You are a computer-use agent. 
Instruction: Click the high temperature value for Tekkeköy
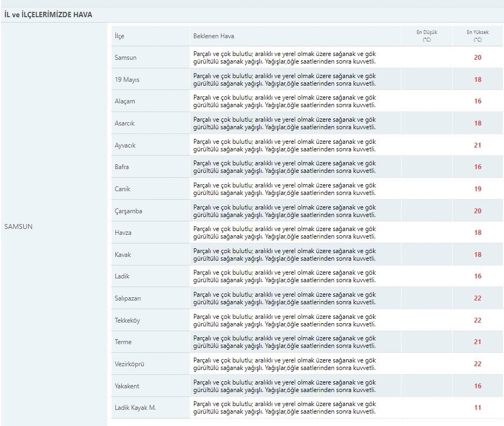pos(478,320)
